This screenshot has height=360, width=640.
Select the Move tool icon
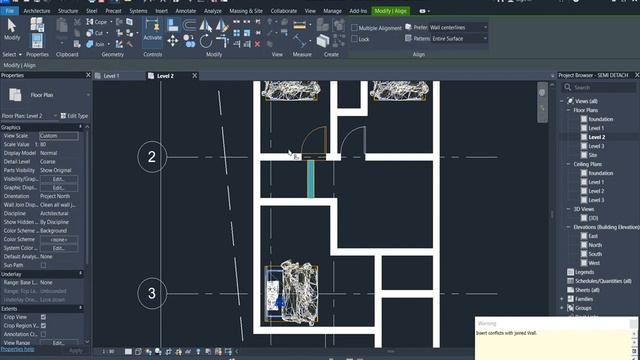173,41
